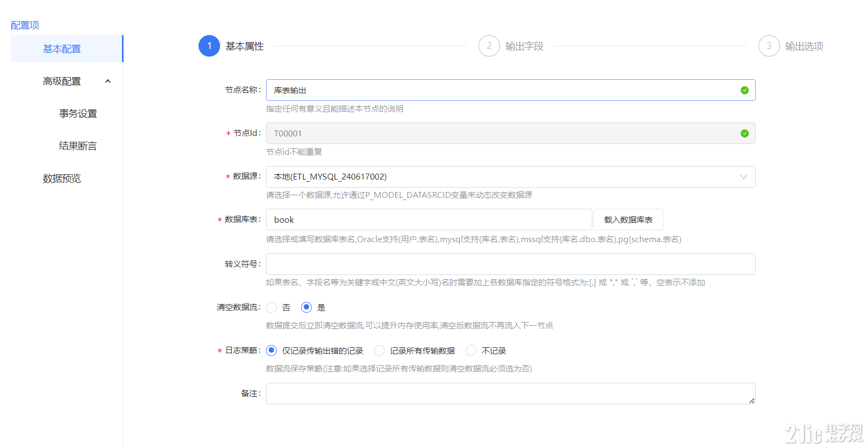Click the 清空数据流 field label

239,307
